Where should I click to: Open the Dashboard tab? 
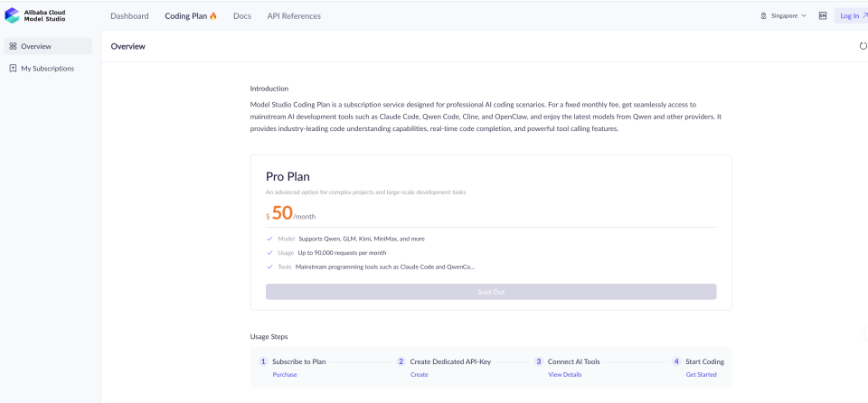(129, 16)
